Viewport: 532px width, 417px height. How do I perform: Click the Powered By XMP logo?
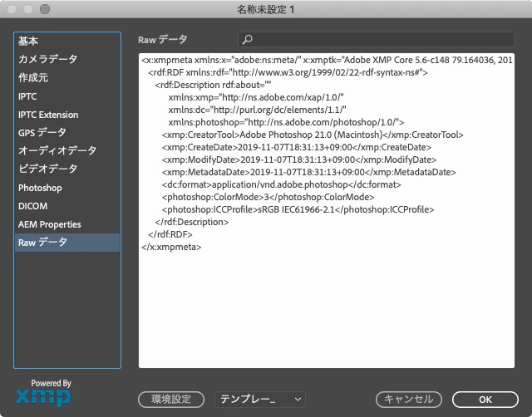coord(43,393)
